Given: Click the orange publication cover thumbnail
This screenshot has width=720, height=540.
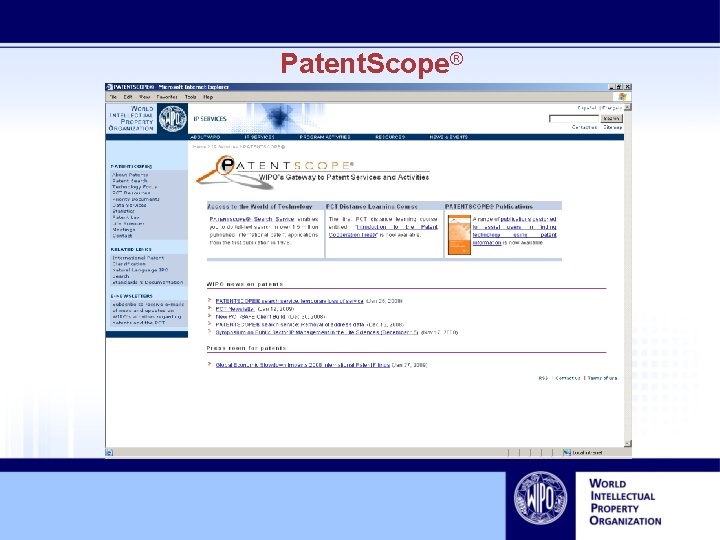Looking at the screenshot, I should coord(459,235).
